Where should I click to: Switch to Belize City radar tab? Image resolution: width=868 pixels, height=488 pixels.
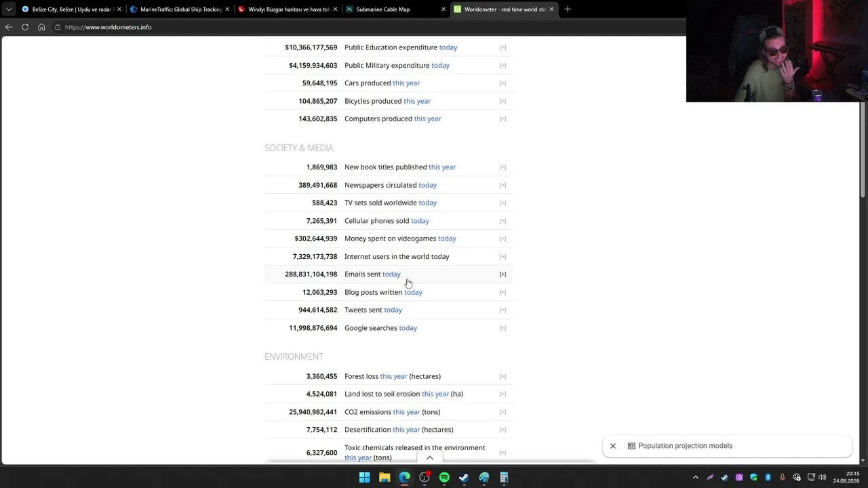pyautogui.click(x=71, y=9)
